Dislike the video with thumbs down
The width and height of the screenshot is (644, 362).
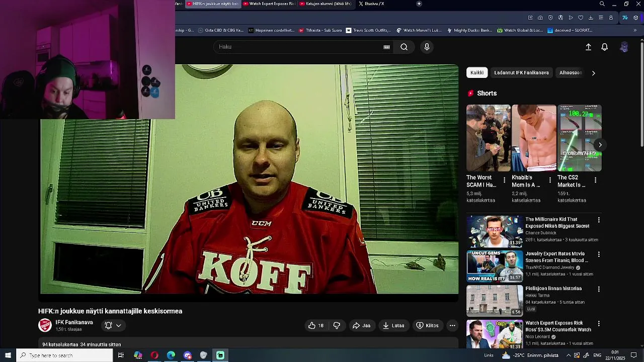pos(337,325)
